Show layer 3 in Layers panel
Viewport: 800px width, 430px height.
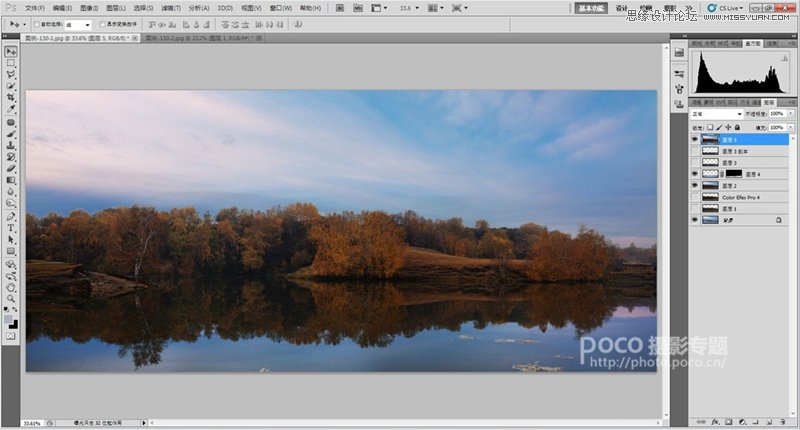pyautogui.click(x=694, y=162)
